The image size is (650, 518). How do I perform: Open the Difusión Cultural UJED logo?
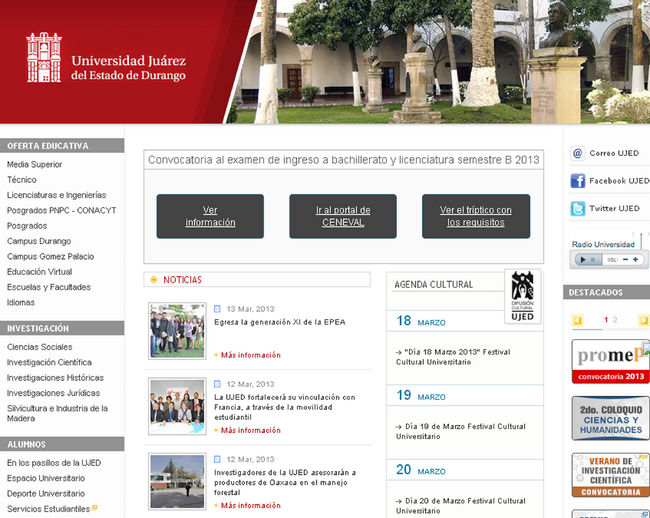(x=522, y=297)
